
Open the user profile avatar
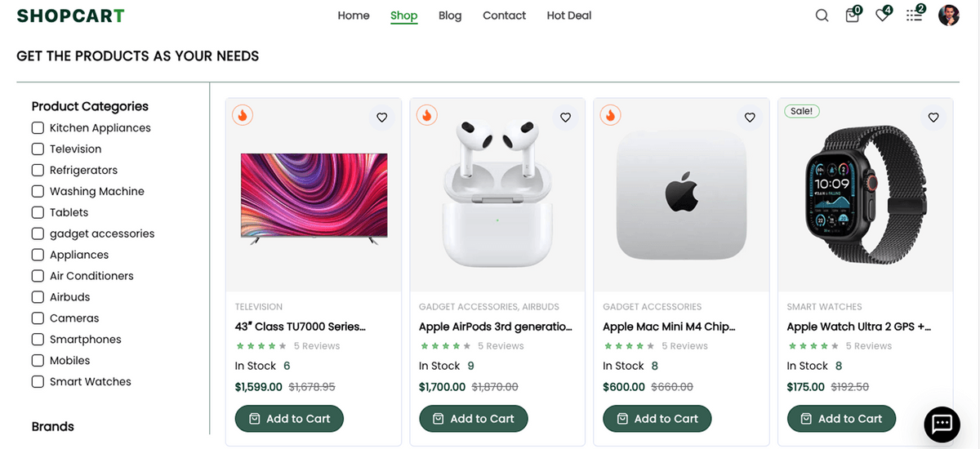pos(948,16)
